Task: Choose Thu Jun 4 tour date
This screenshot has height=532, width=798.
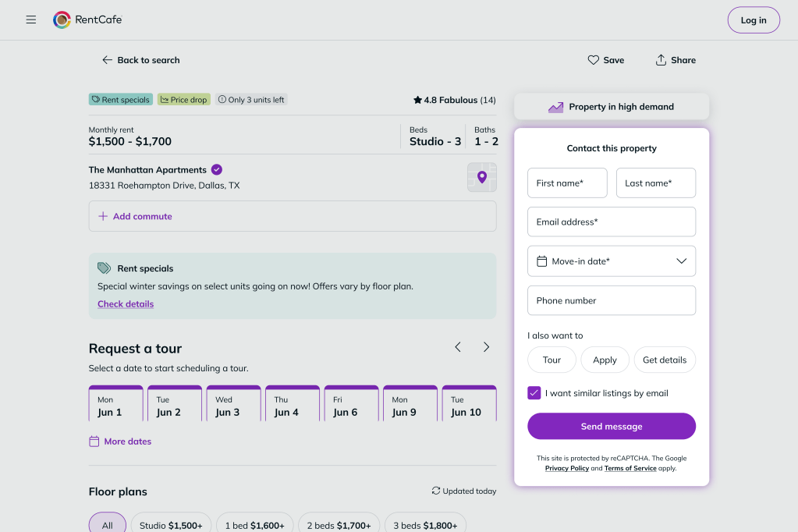Action: coord(293,404)
